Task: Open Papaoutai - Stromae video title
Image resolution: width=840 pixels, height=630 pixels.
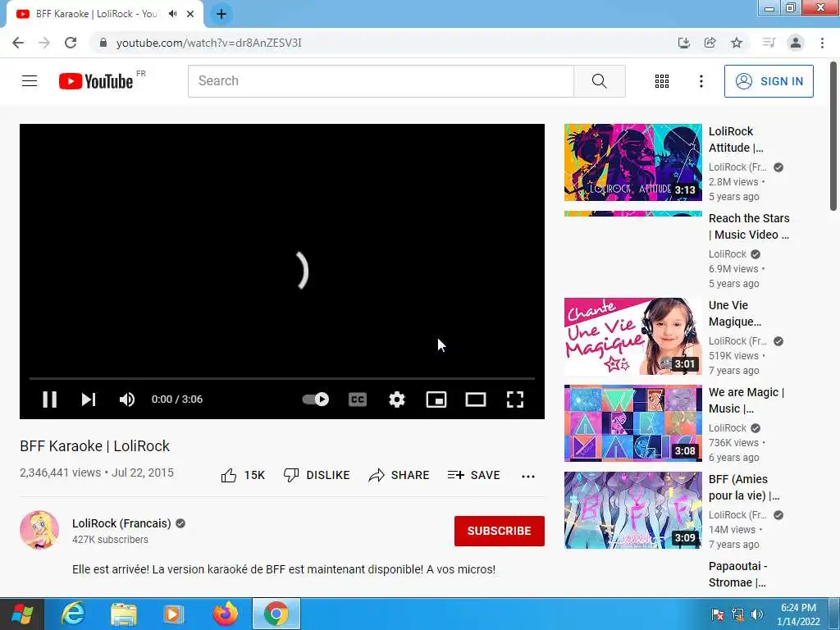Action: pos(737,574)
